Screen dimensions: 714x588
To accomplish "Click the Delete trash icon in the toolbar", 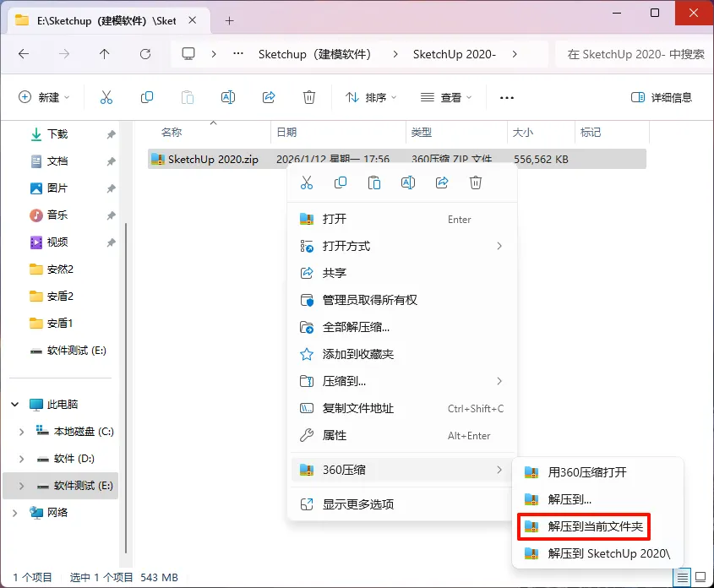I will (309, 97).
